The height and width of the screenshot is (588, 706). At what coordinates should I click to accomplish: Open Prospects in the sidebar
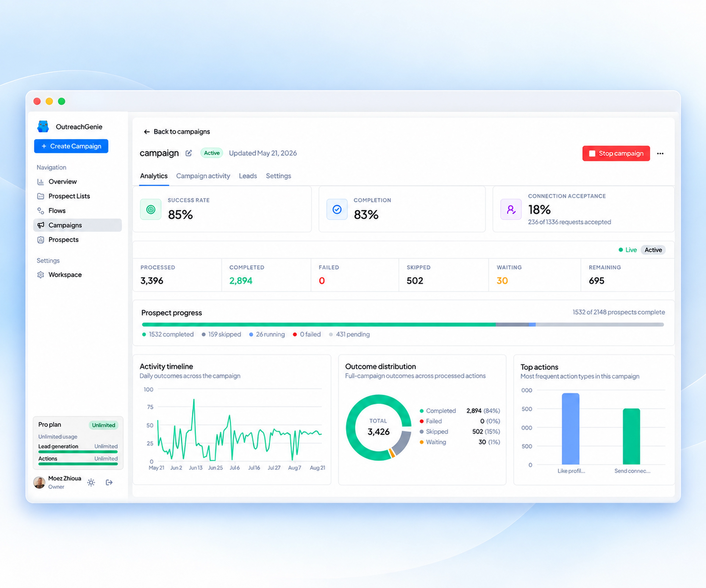click(x=64, y=240)
